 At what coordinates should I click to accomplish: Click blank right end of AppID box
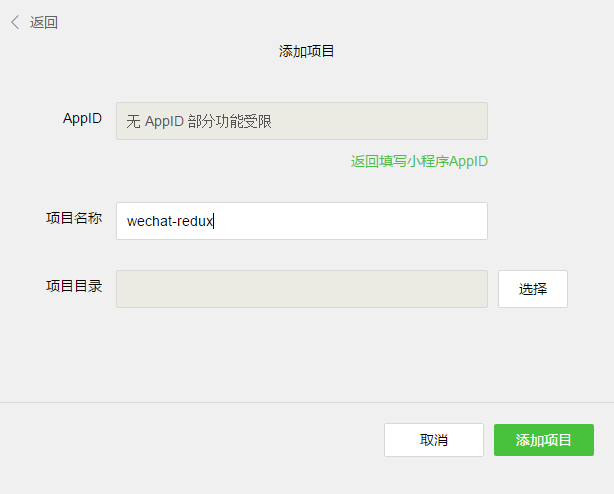click(x=450, y=121)
